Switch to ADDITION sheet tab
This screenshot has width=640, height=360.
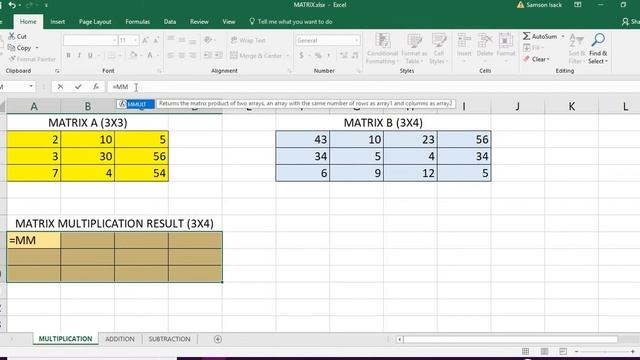[120, 339]
